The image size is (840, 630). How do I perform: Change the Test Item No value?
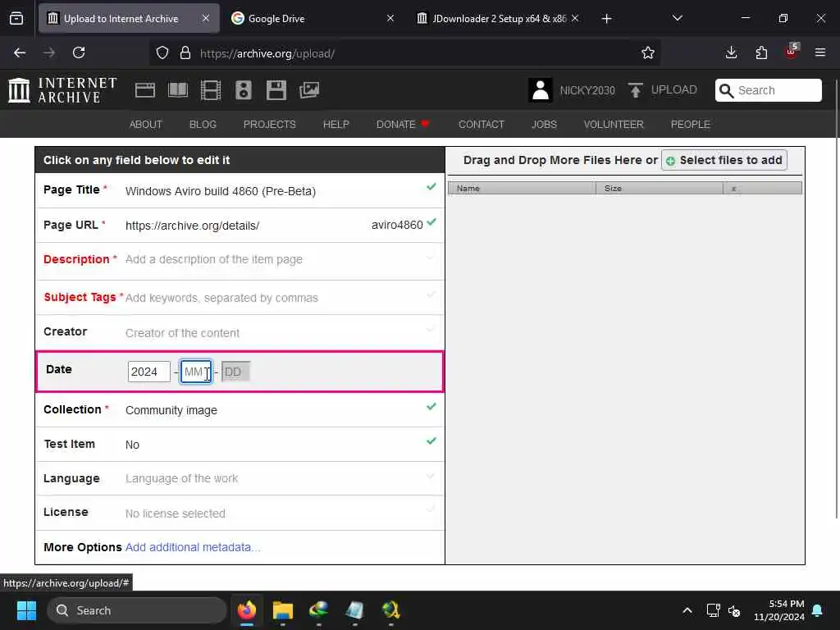click(x=132, y=445)
